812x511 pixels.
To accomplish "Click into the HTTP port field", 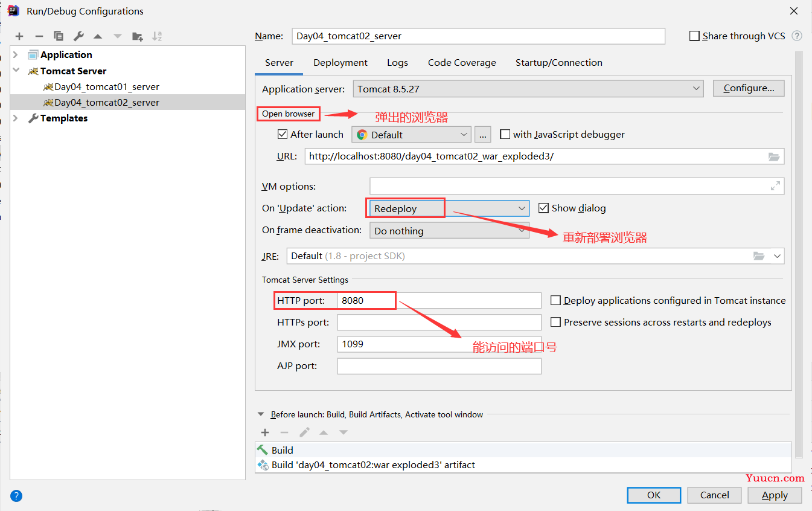I will [x=439, y=301].
